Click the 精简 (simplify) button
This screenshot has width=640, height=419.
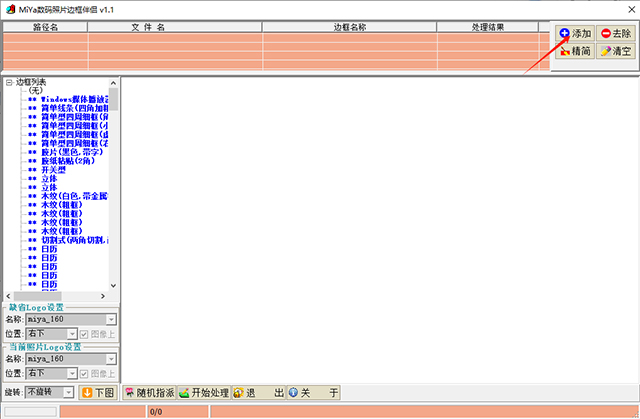click(575, 51)
